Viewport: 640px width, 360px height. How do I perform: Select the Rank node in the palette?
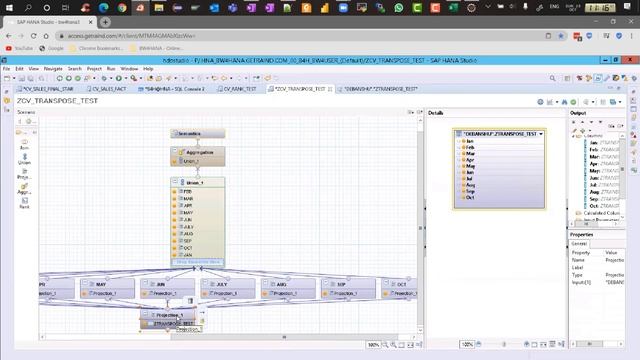24,203
